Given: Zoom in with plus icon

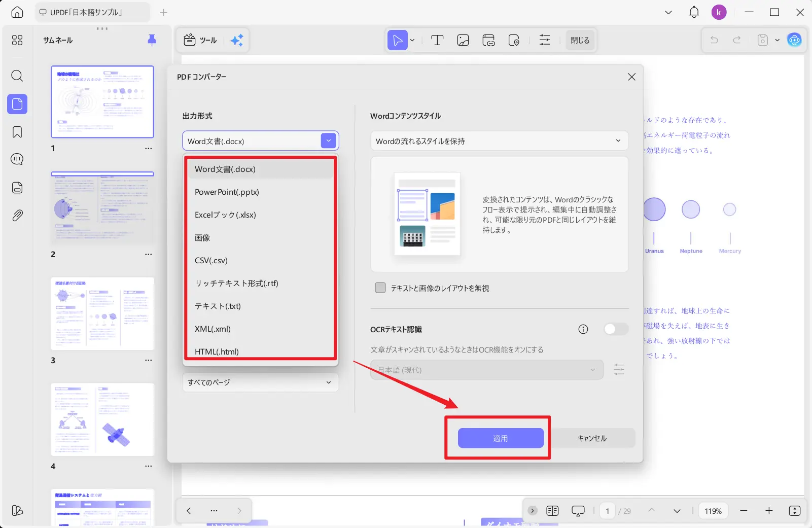Looking at the screenshot, I should [769, 511].
